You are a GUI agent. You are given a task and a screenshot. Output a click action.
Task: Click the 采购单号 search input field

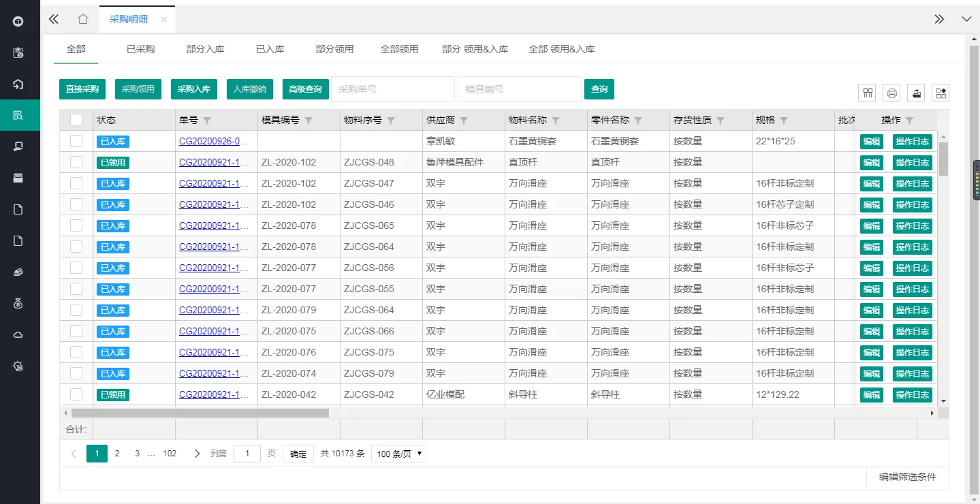[393, 89]
